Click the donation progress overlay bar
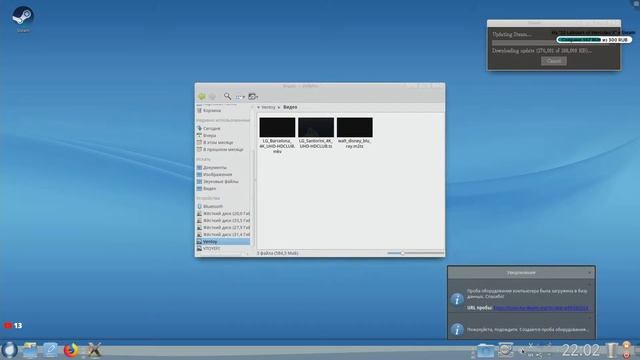Screen dimensions: 640x360 click(594, 40)
